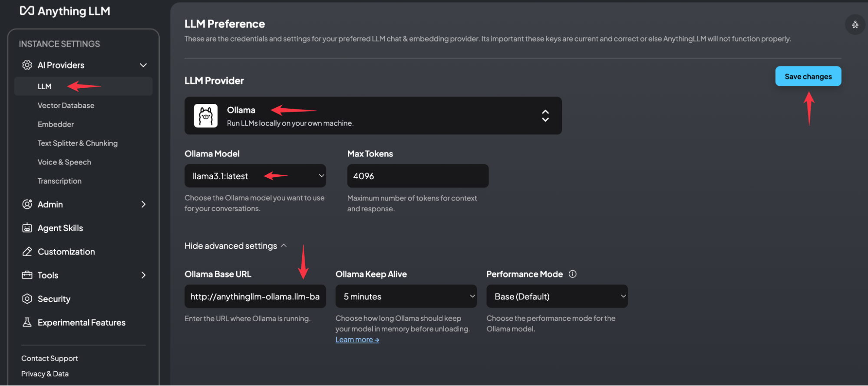Image resolution: width=868 pixels, height=386 pixels.
Task: Open the Ollama Model dropdown
Action: pos(255,176)
